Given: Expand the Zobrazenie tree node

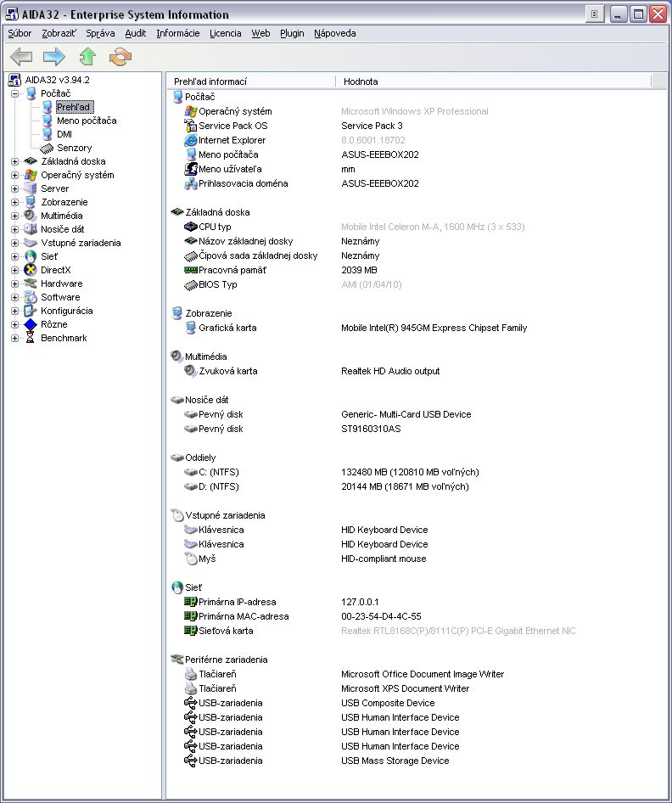Looking at the screenshot, I should point(14,202).
